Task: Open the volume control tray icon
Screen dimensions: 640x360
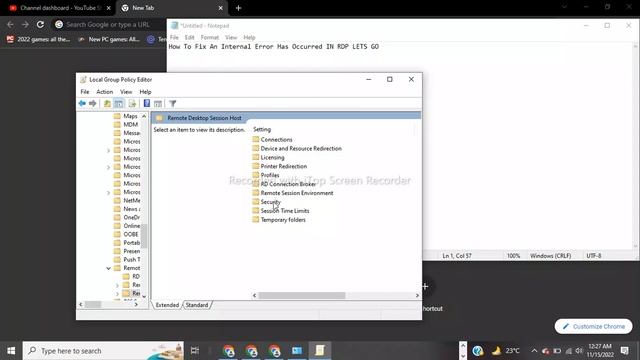Action: (x=578, y=351)
